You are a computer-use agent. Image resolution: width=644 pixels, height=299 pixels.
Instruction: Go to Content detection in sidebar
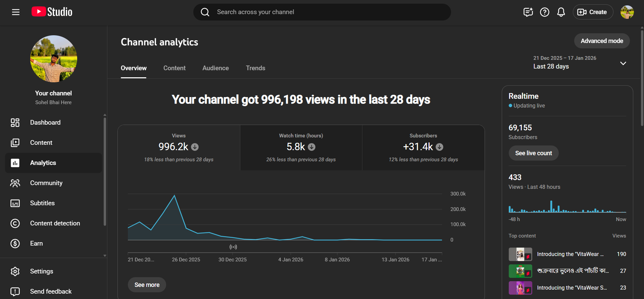pyautogui.click(x=55, y=223)
